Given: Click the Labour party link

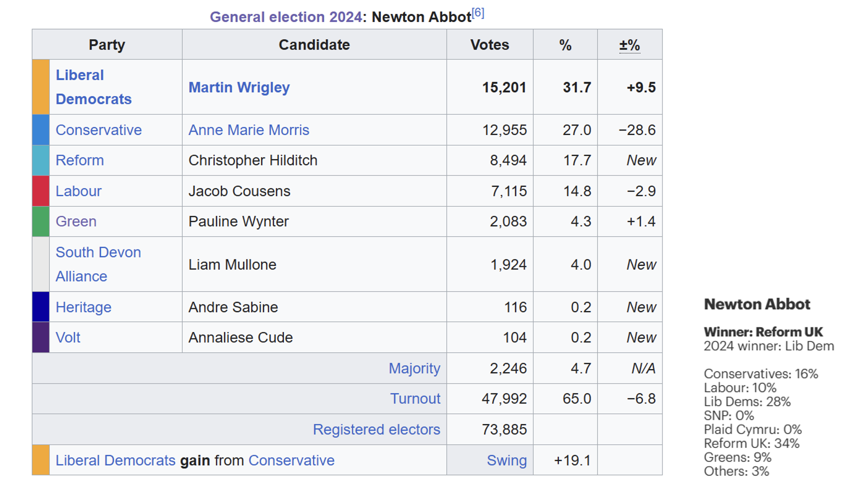Looking at the screenshot, I should coord(78,191).
